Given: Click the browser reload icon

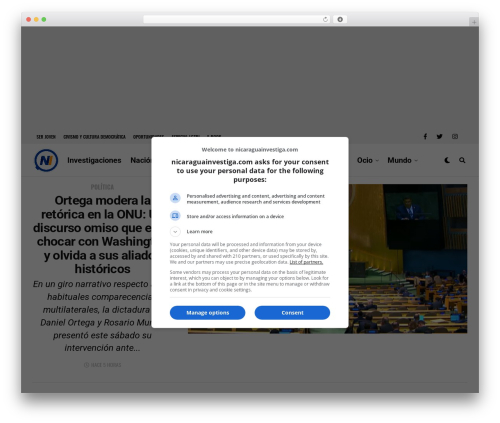Looking at the screenshot, I should coord(325,19).
